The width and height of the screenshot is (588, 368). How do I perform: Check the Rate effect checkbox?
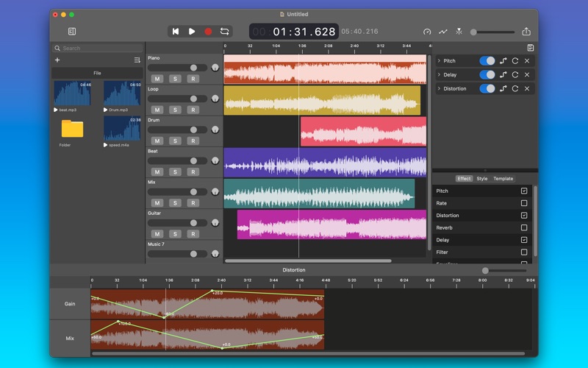pyautogui.click(x=524, y=203)
